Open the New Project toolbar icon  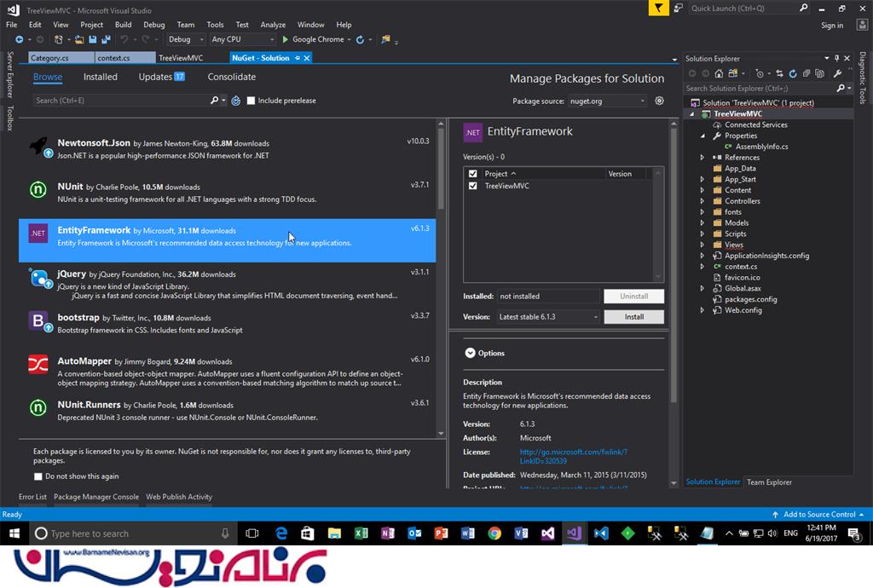(59, 39)
